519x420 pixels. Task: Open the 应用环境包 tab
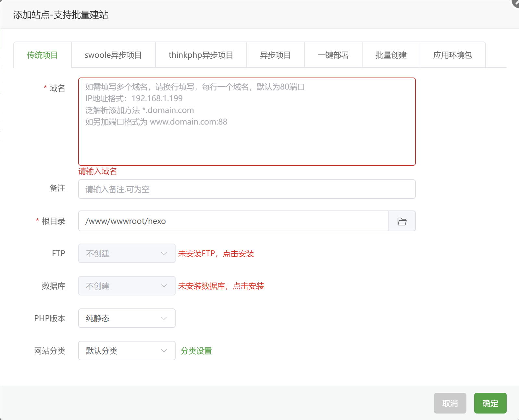(x=453, y=55)
